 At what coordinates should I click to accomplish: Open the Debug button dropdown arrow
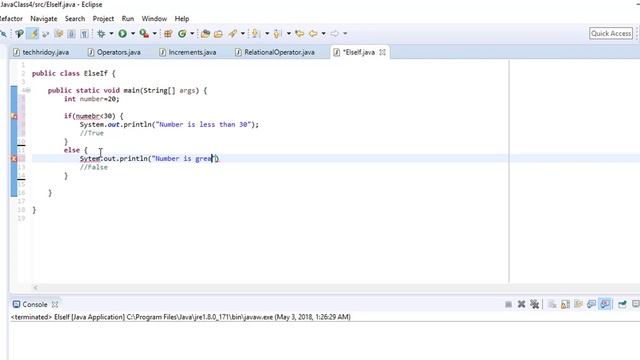111,33
